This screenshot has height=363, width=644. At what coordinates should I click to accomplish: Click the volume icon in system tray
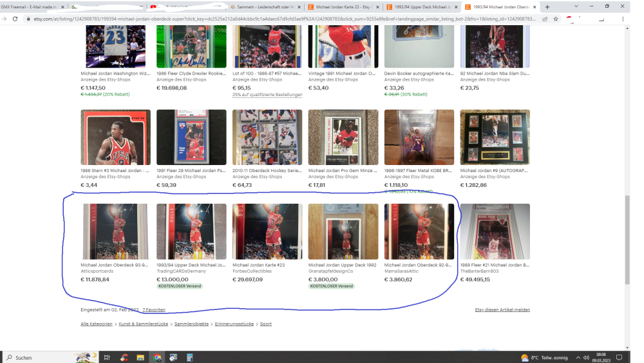coord(586,357)
